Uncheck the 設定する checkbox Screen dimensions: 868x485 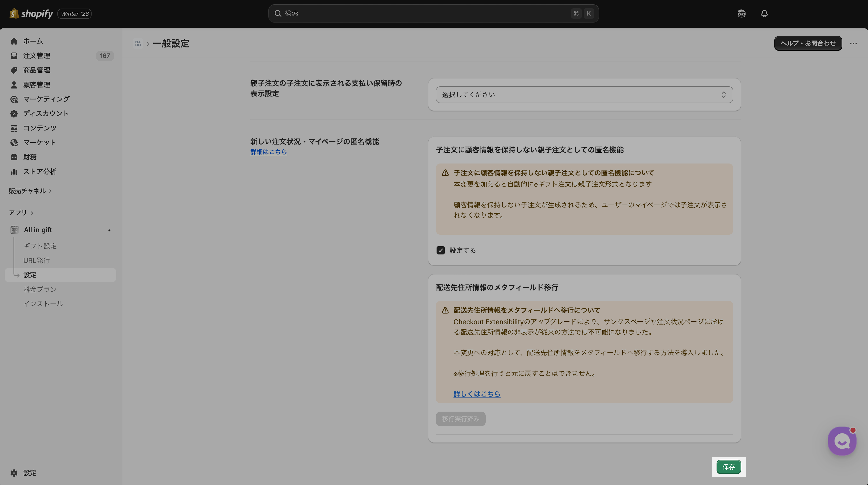click(x=440, y=250)
